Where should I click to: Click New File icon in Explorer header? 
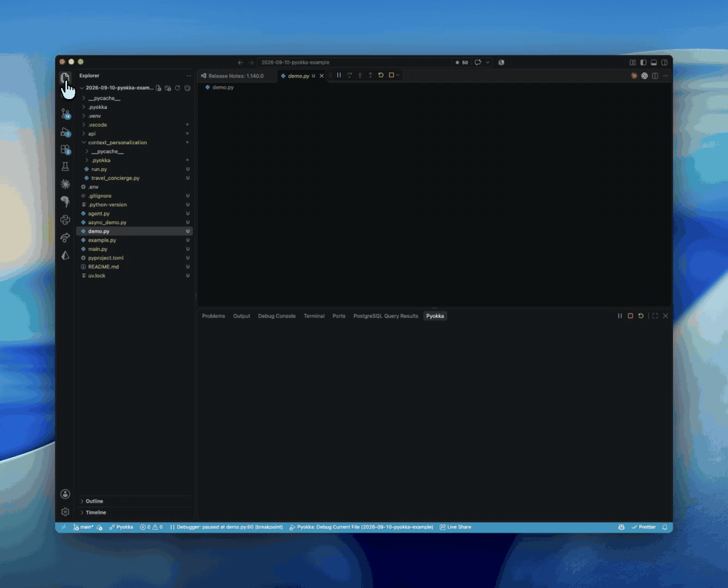pos(158,88)
